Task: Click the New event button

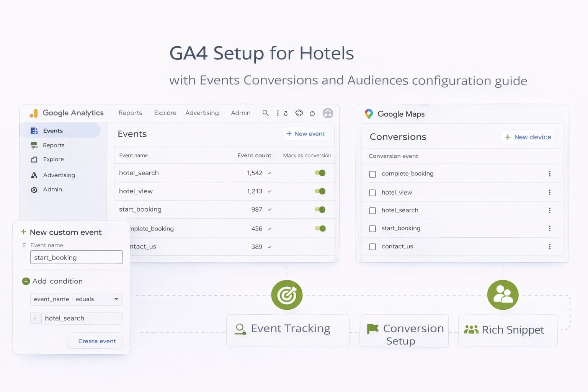Action: coord(305,134)
